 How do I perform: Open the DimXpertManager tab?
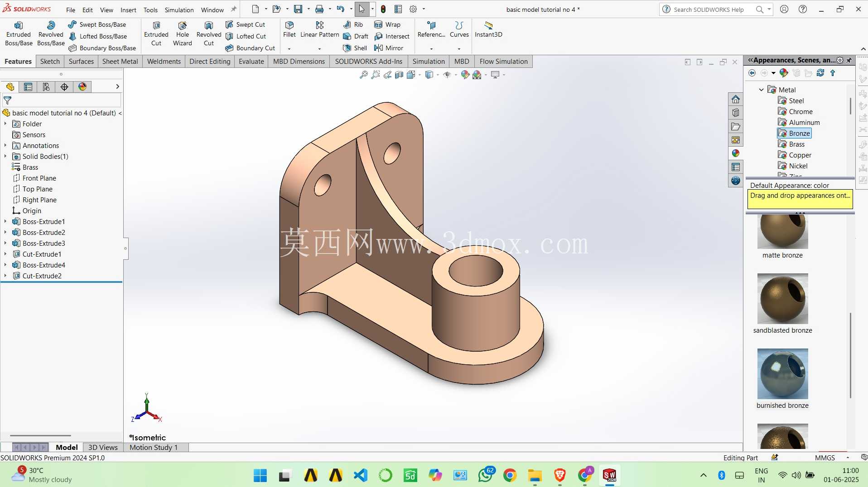(64, 87)
